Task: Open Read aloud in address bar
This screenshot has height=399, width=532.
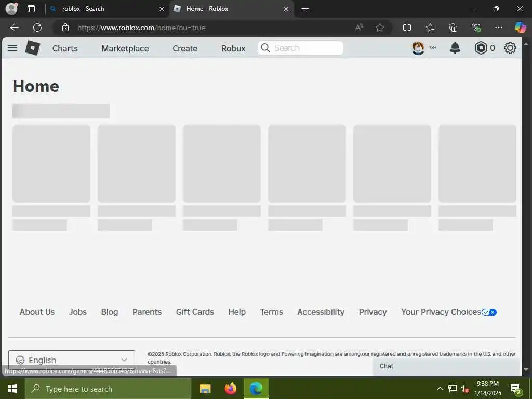Action: [x=359, y=28]
